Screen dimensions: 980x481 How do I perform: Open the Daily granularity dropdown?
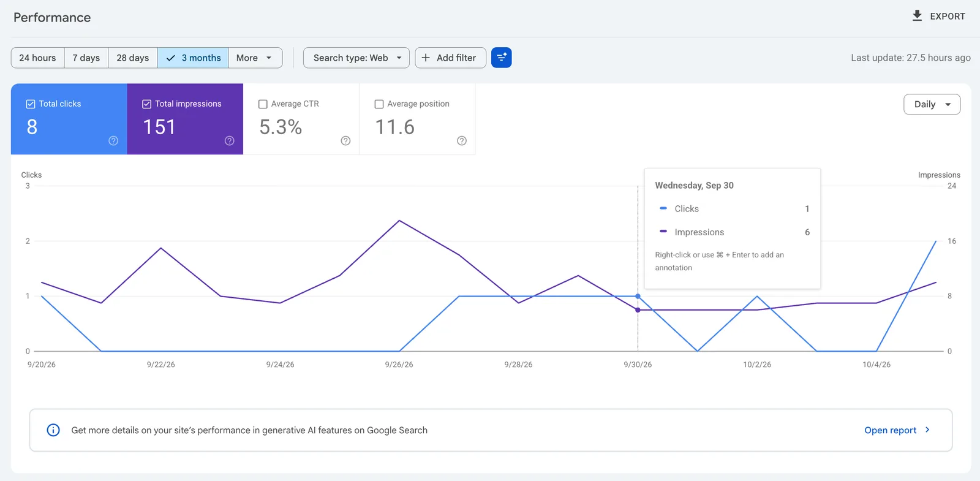tap(932, 104)
